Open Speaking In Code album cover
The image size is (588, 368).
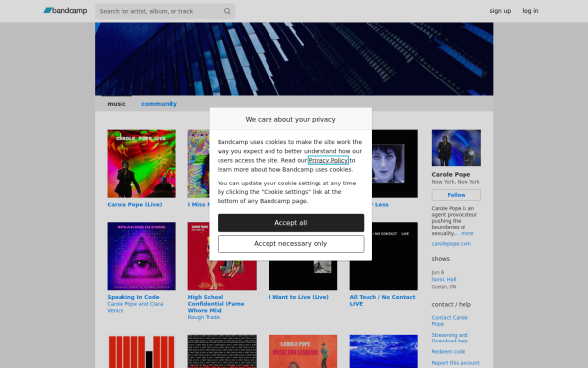point(141,256)
